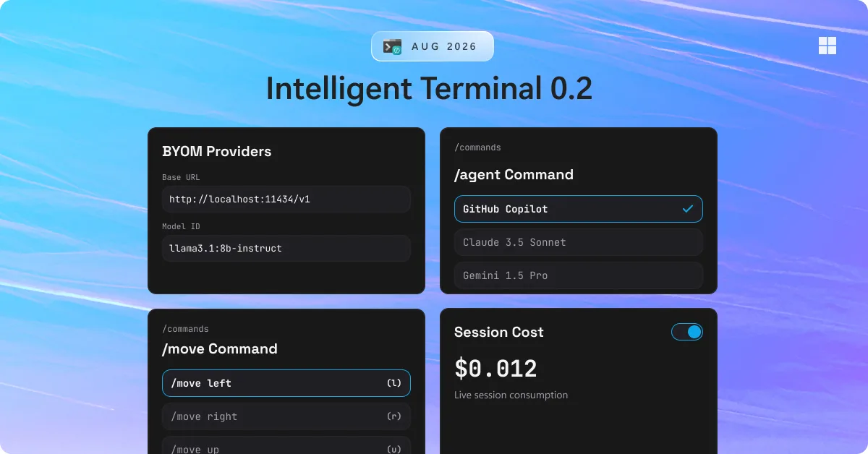Click the Model ID label

point(181,226)
